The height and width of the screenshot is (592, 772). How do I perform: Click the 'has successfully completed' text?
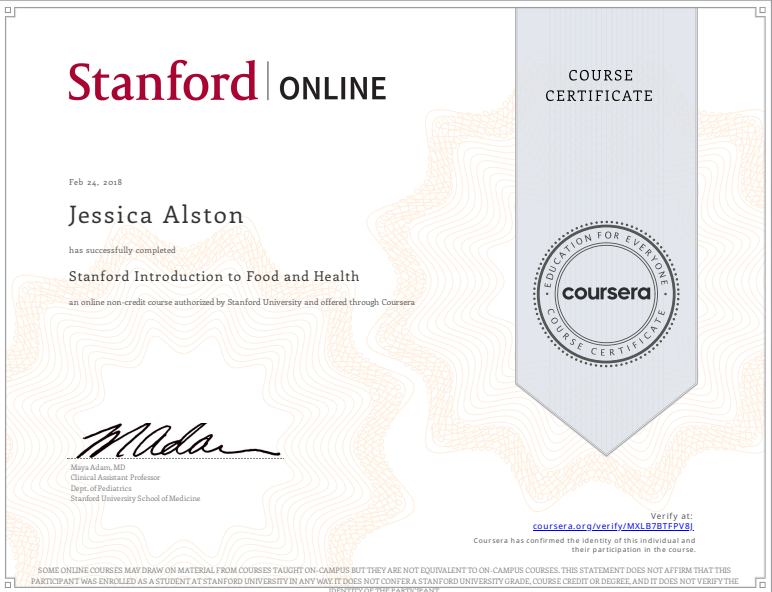[122, 250]
